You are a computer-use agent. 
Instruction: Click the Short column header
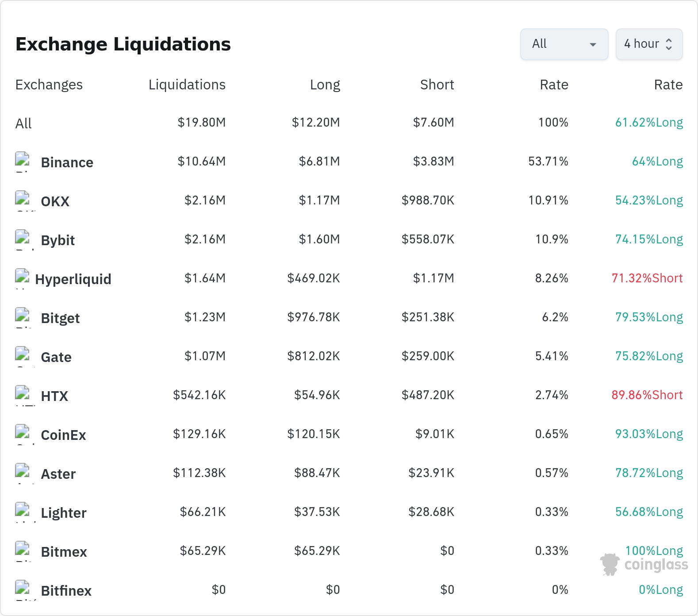(437, 85)
